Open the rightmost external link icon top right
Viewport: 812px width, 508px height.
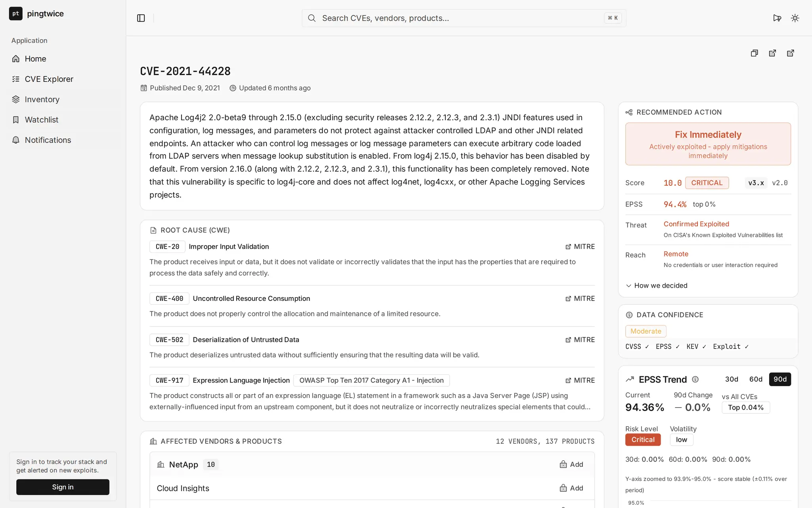coord(791,53)
